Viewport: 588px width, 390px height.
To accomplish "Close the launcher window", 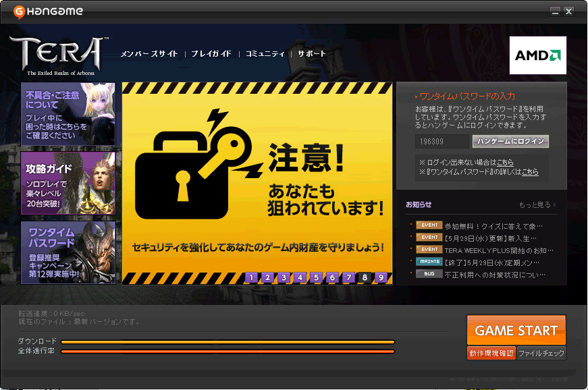I will (x=568, y=11).
